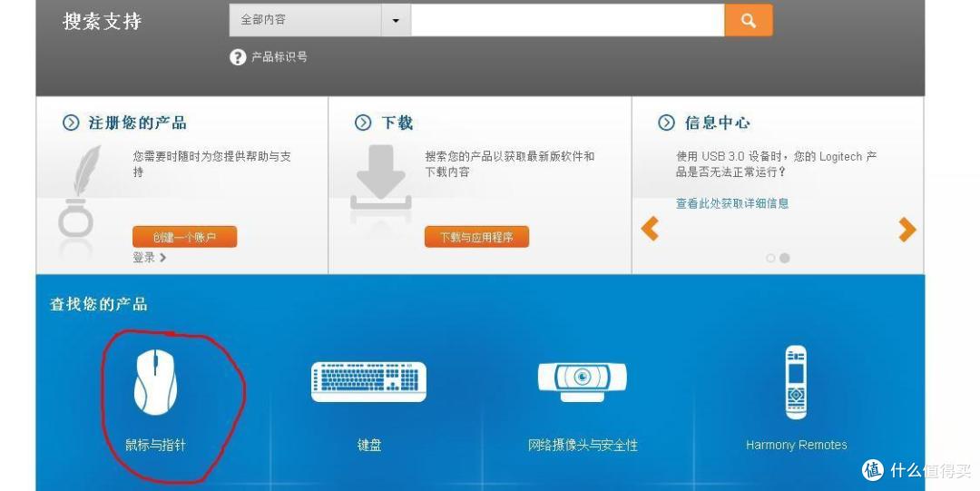This screenshot has height=491, width=980.
Task: Click the keyboard product icon
Action: (x=368, y=381)
